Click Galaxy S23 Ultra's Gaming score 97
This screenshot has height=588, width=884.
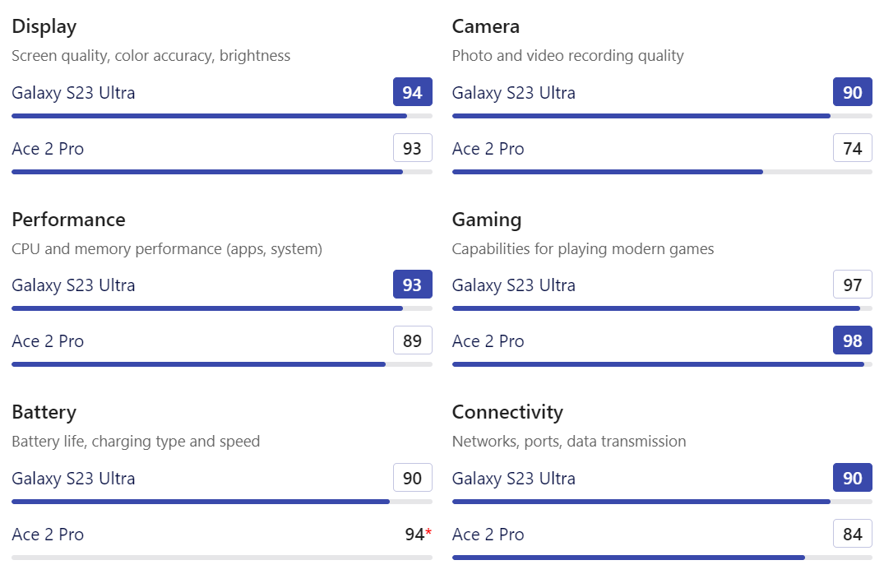(x=852, y=285)
